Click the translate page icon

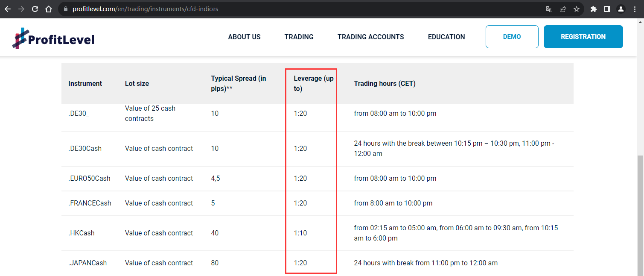[x=549, y=9]
